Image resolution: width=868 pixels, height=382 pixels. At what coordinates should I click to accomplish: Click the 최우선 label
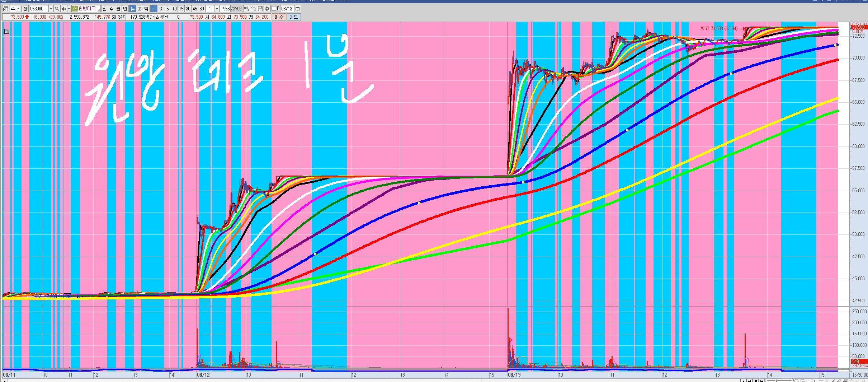click(162, 17)
